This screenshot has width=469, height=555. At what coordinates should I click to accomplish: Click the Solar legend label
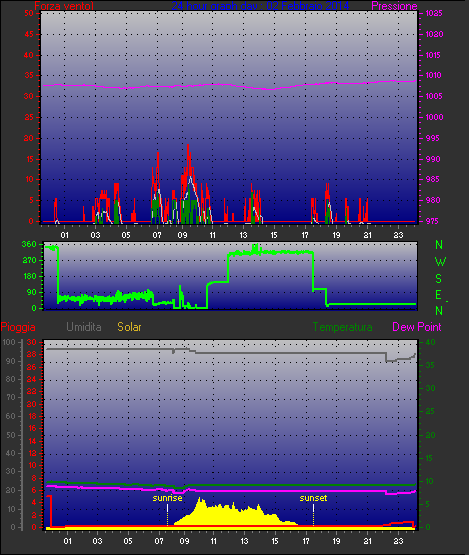point(129,327)
